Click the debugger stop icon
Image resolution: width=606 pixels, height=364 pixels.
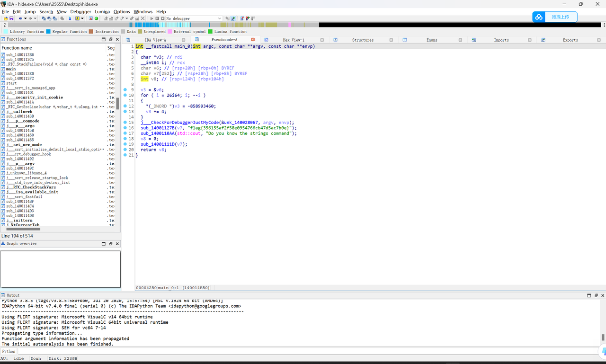pyautogui.click(x=162, y=18)
